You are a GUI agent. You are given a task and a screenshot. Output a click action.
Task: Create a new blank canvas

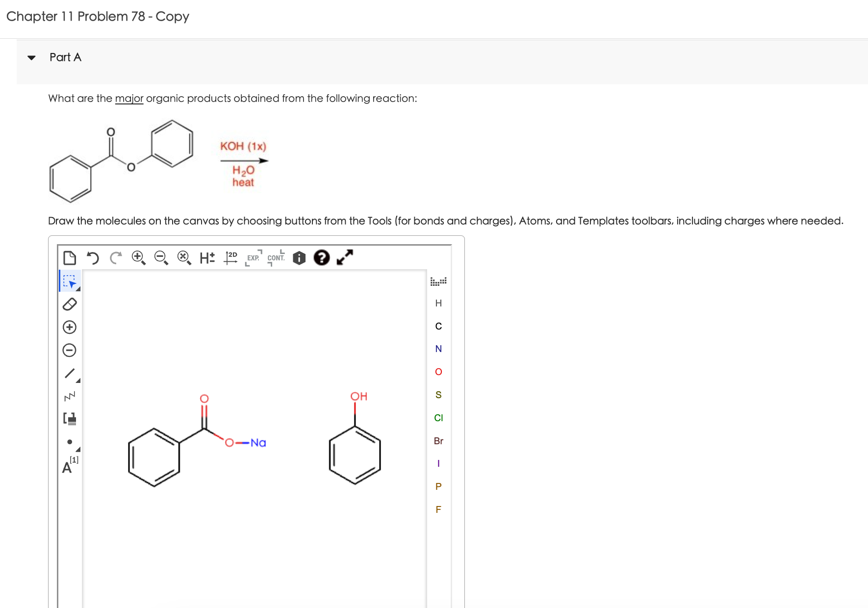coord(70,257)
